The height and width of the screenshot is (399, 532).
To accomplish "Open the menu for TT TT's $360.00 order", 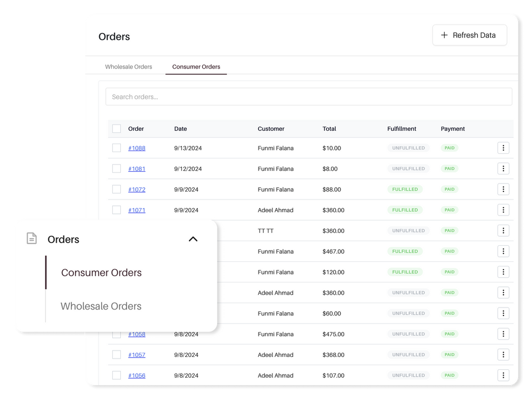I will (503, 231).
